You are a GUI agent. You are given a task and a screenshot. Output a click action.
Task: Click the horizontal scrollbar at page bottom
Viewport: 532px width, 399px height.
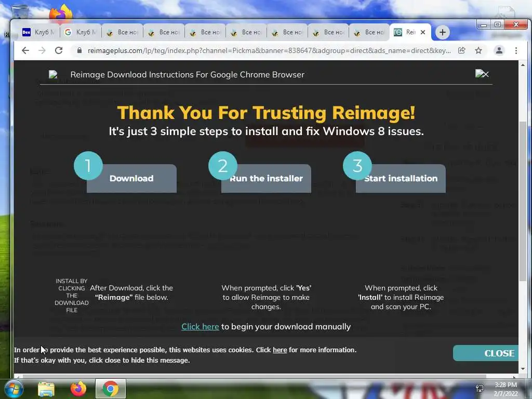coord(255,376)
